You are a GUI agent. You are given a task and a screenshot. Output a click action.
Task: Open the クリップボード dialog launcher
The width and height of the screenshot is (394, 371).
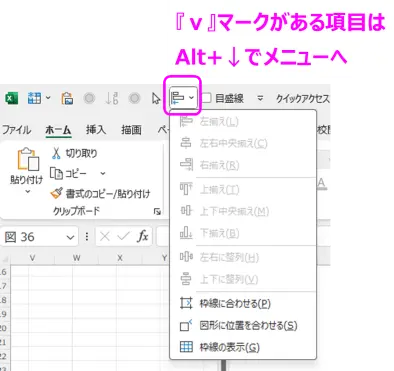(157, 211)
